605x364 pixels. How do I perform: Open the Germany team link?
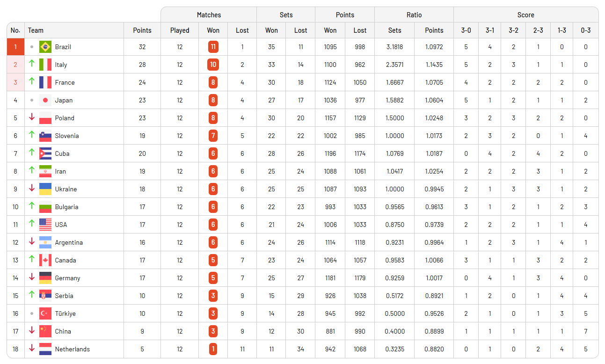[67, 278]
